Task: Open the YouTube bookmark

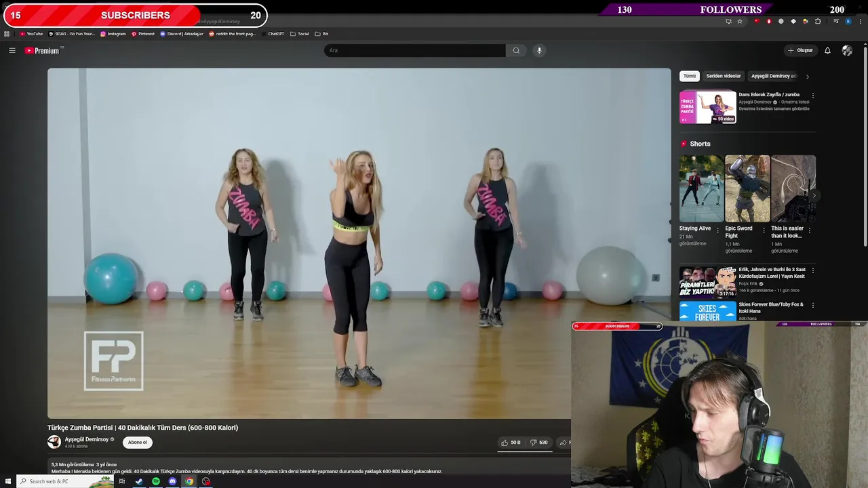Action: point(31,34)
